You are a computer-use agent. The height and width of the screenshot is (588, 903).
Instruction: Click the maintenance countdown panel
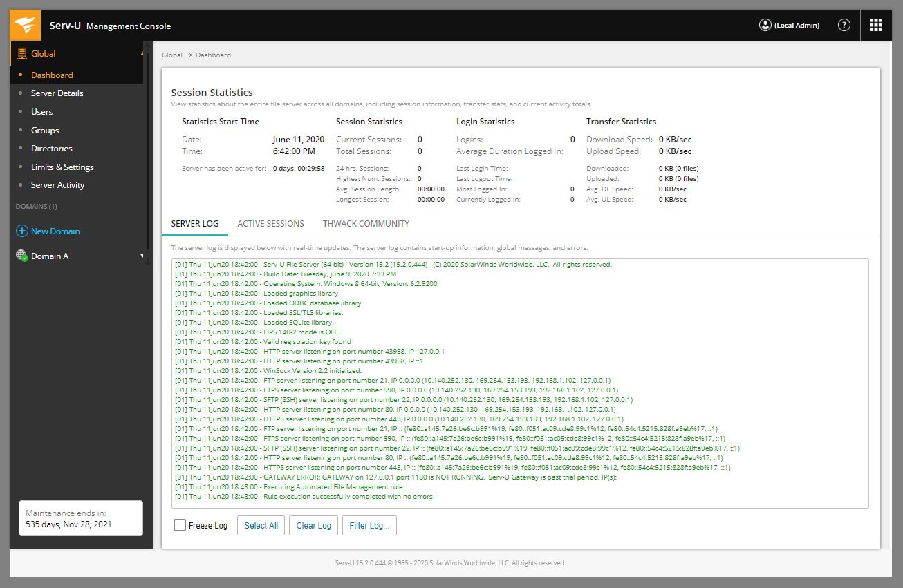click(x=80, y=518)
